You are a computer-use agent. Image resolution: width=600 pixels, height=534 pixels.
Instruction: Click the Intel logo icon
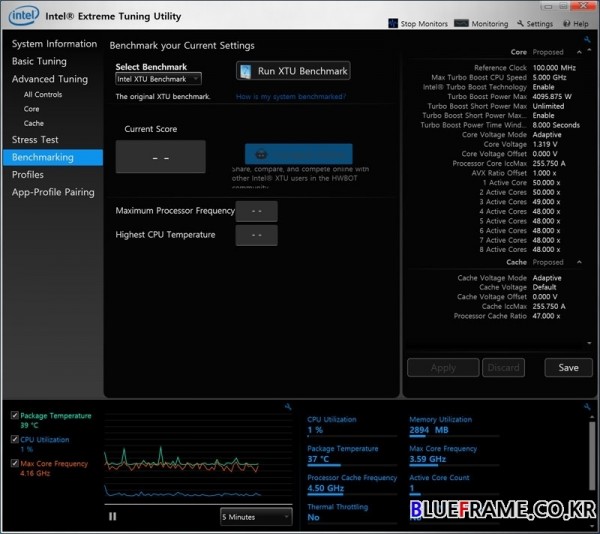(x=24, y=15)
